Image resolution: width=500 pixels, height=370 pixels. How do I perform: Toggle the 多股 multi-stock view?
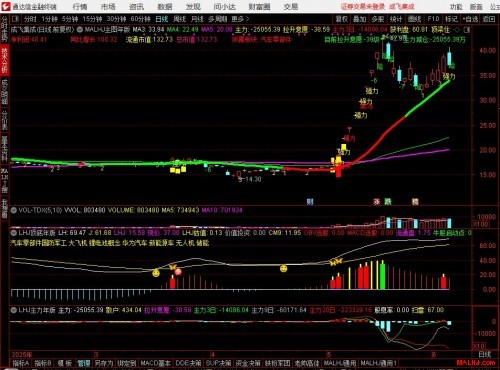pyautogui.click(x=378, y=19)
